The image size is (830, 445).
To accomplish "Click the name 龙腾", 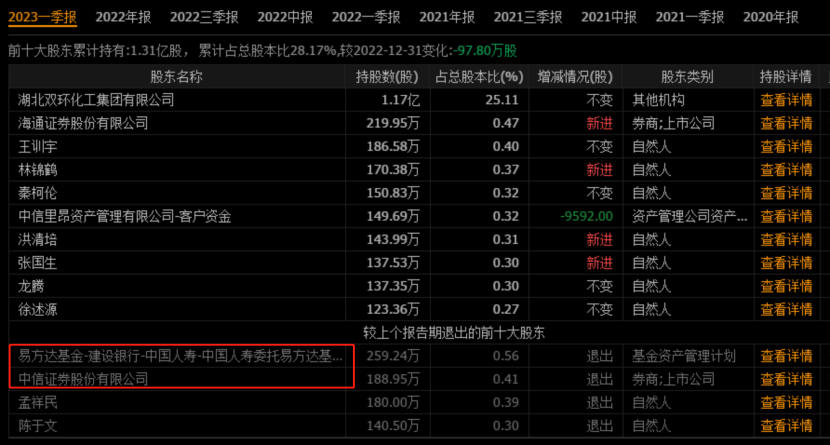I will click(x=31, y=286).
